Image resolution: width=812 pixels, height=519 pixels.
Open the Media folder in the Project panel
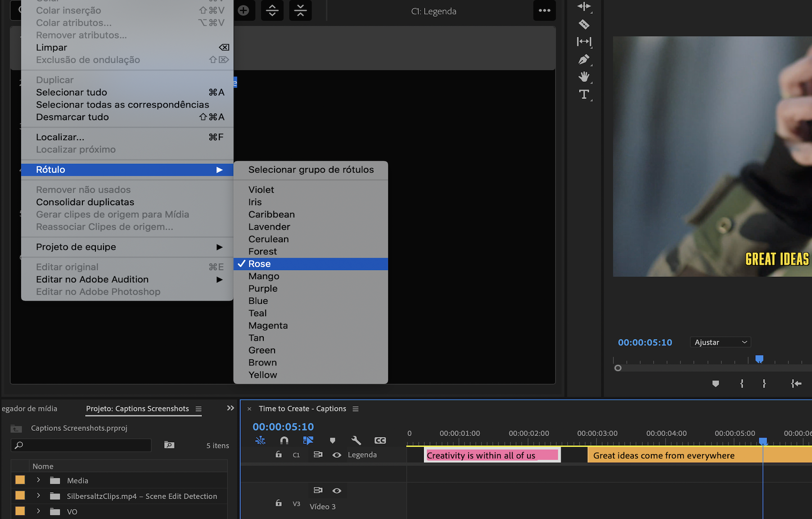55,480
